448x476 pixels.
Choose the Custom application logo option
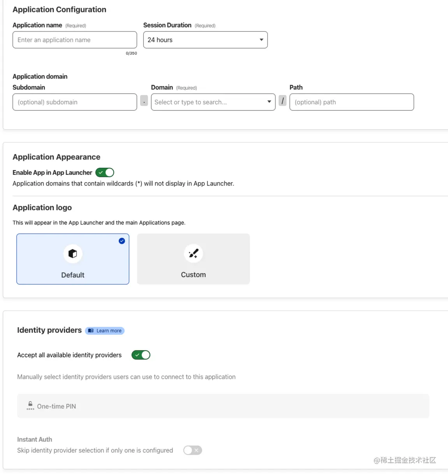click(x=193, y=259)
